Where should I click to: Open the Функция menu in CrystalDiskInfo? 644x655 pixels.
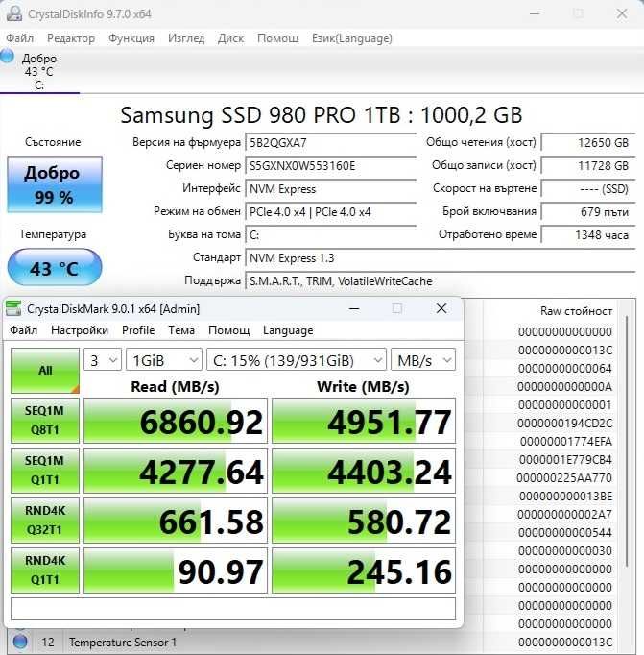(131, 38)
